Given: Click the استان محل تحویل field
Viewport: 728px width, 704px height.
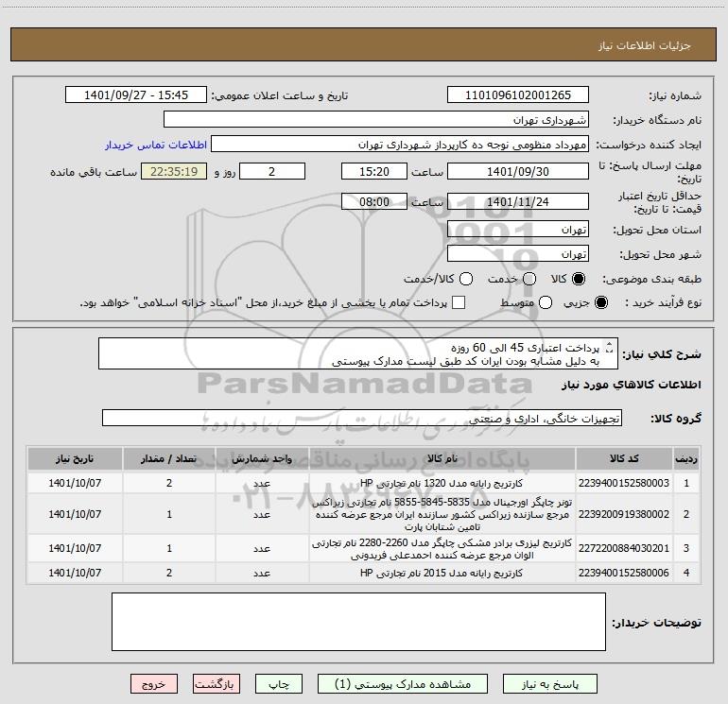Looking at the screenshot, I should 518,230.
